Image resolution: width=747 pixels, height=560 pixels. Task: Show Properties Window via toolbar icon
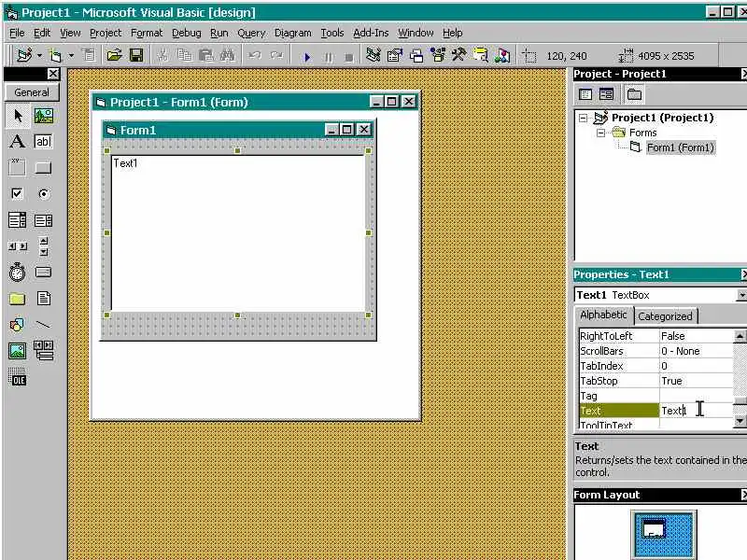click(394, 56)
